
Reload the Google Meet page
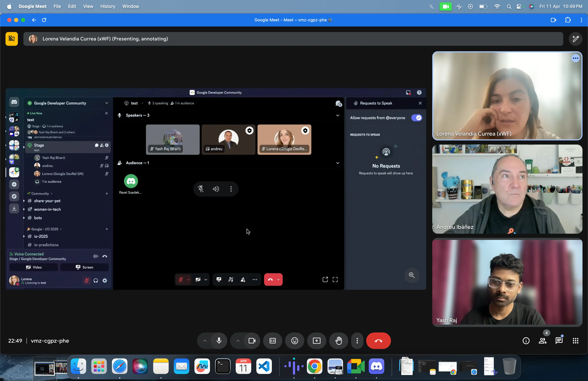pos(44,20)
